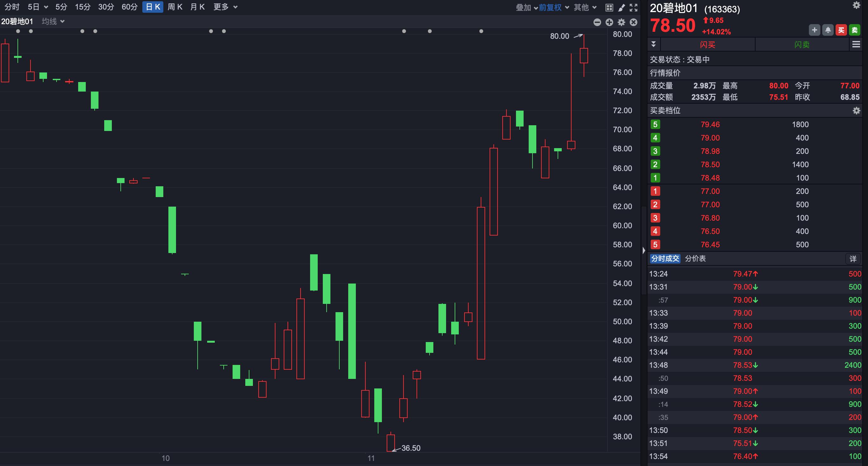The width and height of the screenshot is (868, 466).
Task: Set a price alert bell
Action: [828, 30]
